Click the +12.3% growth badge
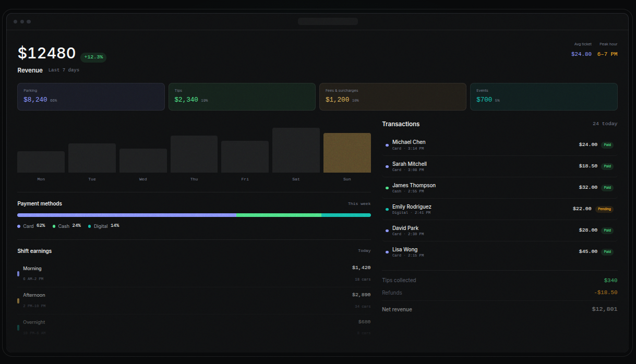 tap(93, 57)
